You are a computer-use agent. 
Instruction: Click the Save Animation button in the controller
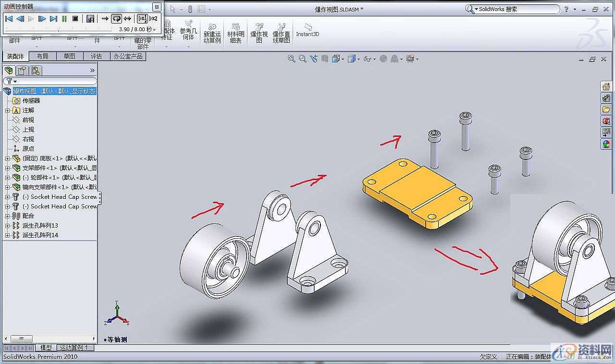91,18
